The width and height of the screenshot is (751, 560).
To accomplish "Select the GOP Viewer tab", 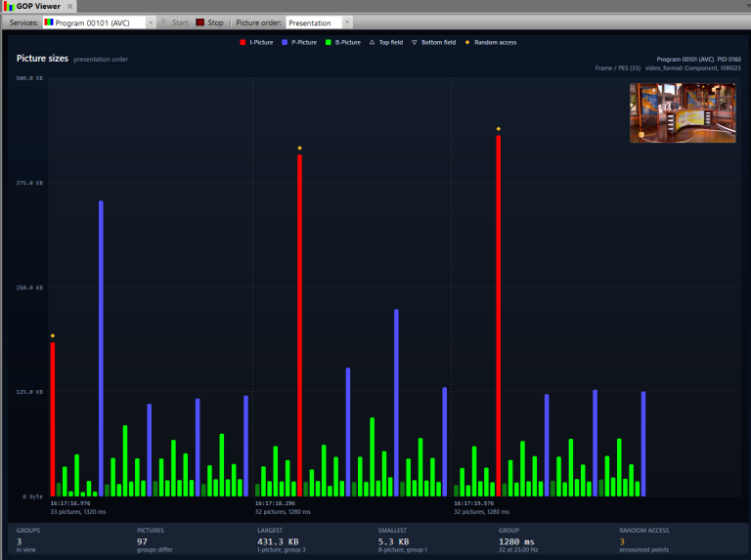I will (38, 6).
